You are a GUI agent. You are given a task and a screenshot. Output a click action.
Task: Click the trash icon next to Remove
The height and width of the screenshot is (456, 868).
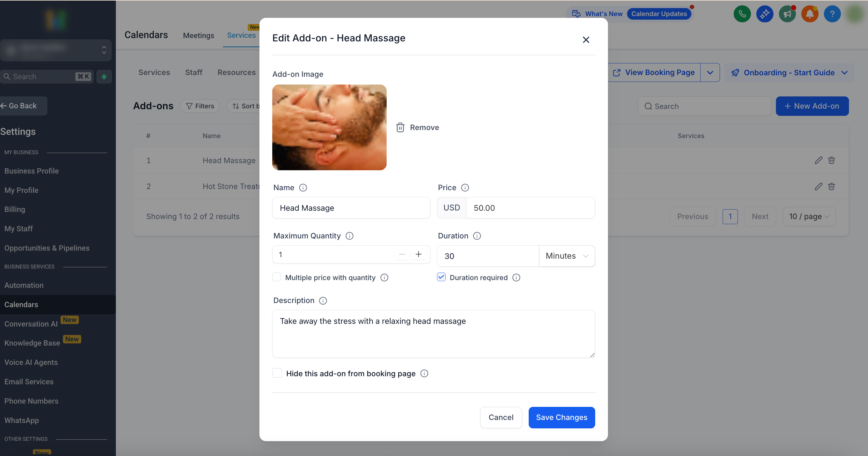[x=400, y=127]
